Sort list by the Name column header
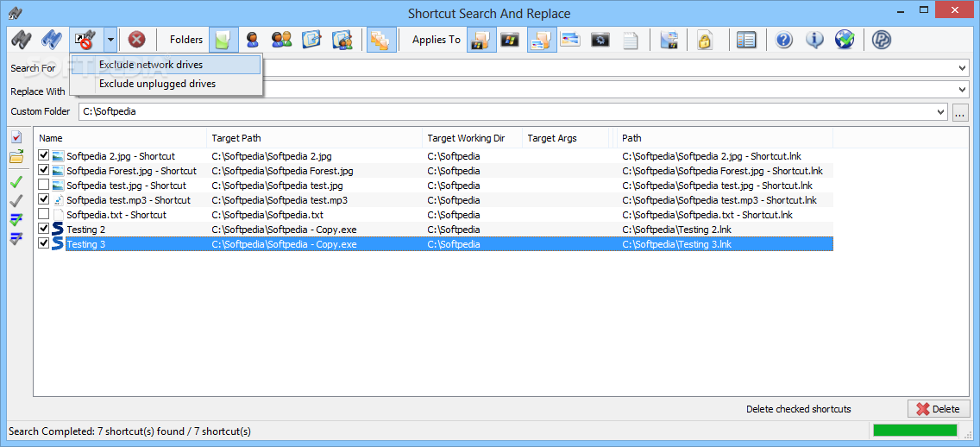The height and width of the screenshot is (447, 980). tap(120, 138)
